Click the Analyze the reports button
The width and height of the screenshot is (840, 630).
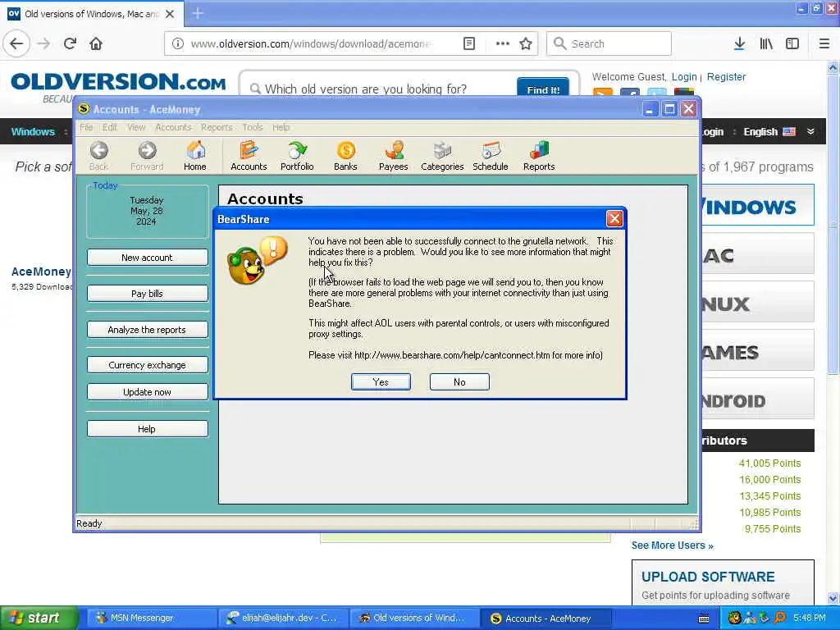148,330
